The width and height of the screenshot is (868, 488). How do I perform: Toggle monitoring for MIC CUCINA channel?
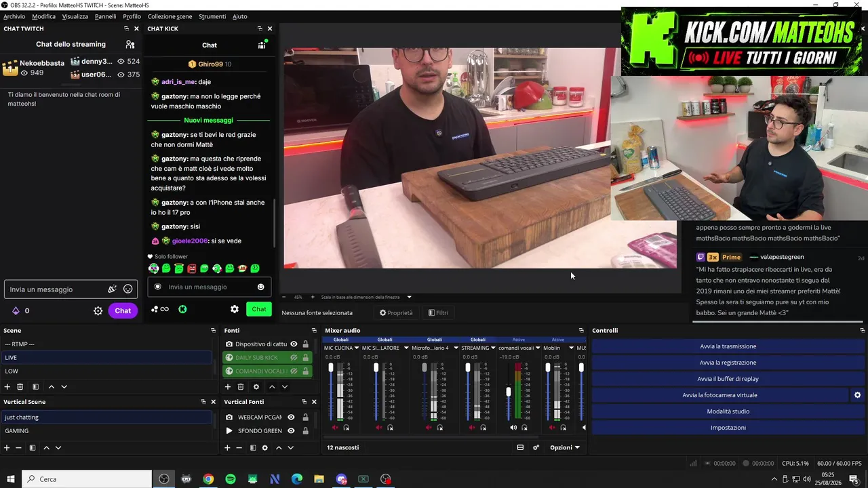(347, 428)
